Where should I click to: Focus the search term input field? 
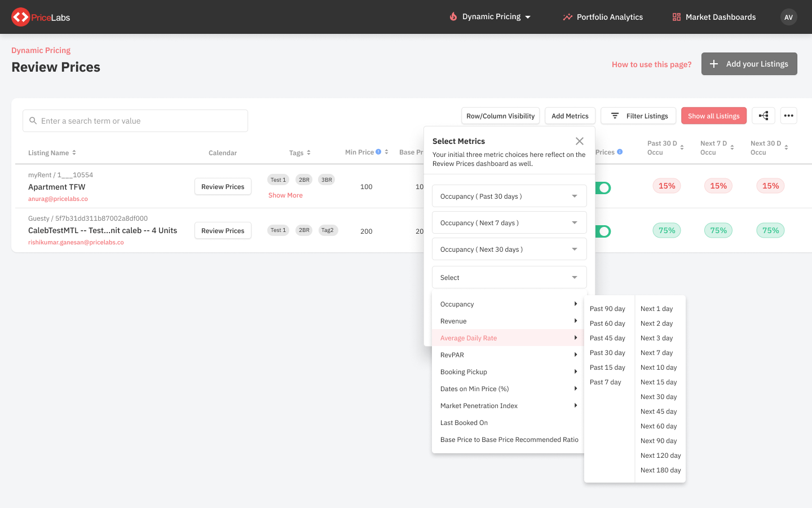(x=135, y=121)
